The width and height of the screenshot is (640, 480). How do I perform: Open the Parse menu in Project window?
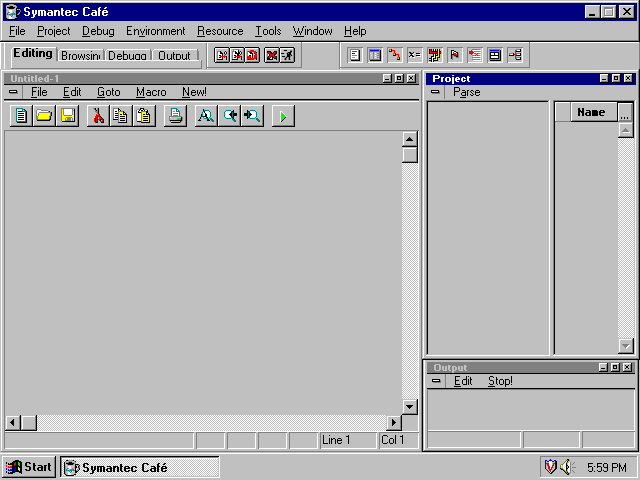(467, 92)
